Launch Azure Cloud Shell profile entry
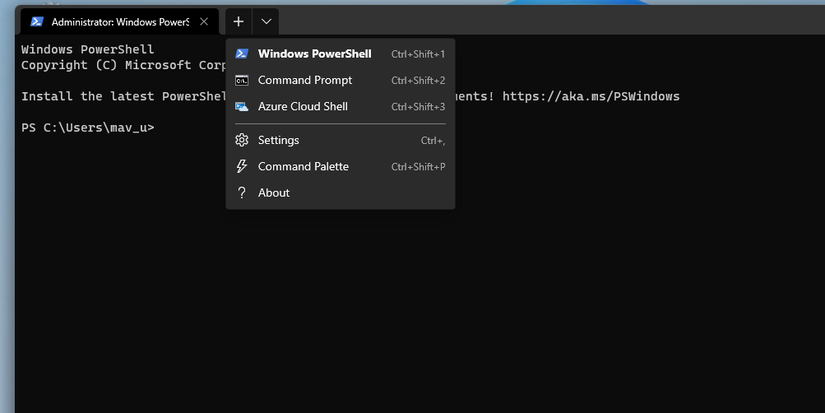 tap(302, 106)
